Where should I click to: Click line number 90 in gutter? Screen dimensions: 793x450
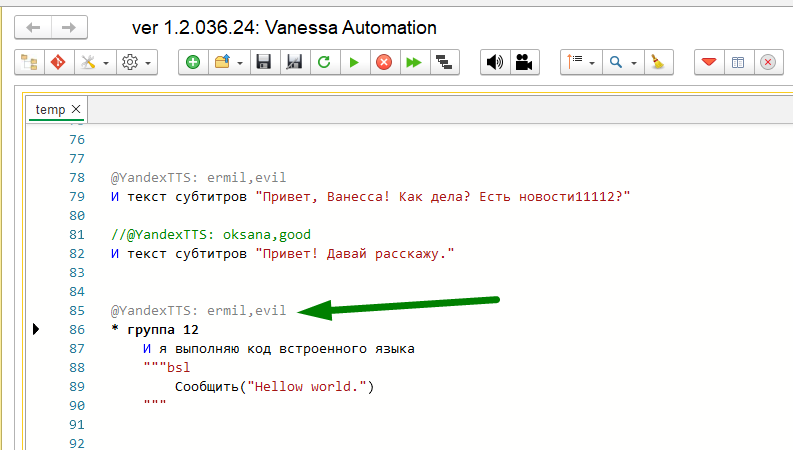click(x=77, y=405)
